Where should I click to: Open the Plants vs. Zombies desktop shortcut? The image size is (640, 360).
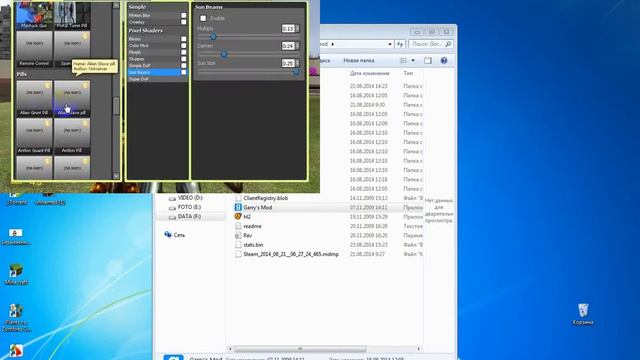pos(16,318)
